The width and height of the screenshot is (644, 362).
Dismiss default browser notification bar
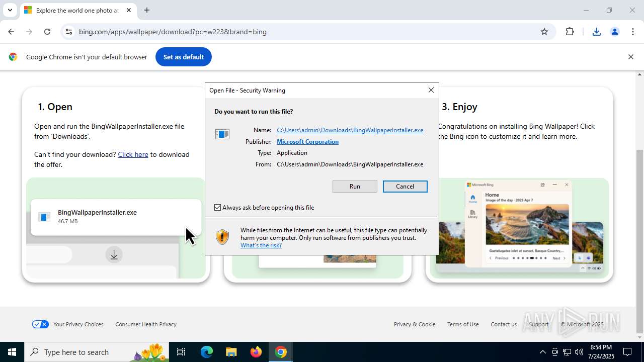pyautogui.click(x=630, y=57)
